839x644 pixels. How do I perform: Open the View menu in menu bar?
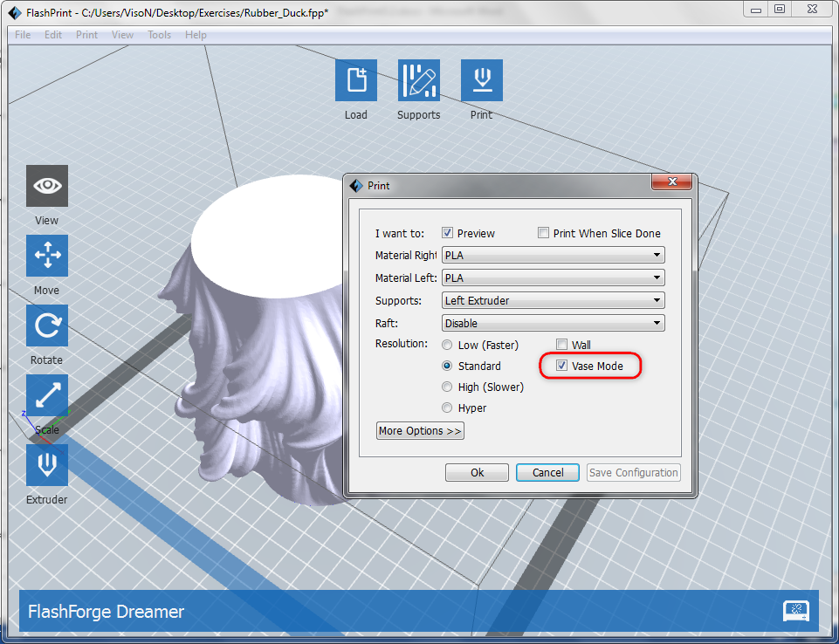click(x=122, y=35)
